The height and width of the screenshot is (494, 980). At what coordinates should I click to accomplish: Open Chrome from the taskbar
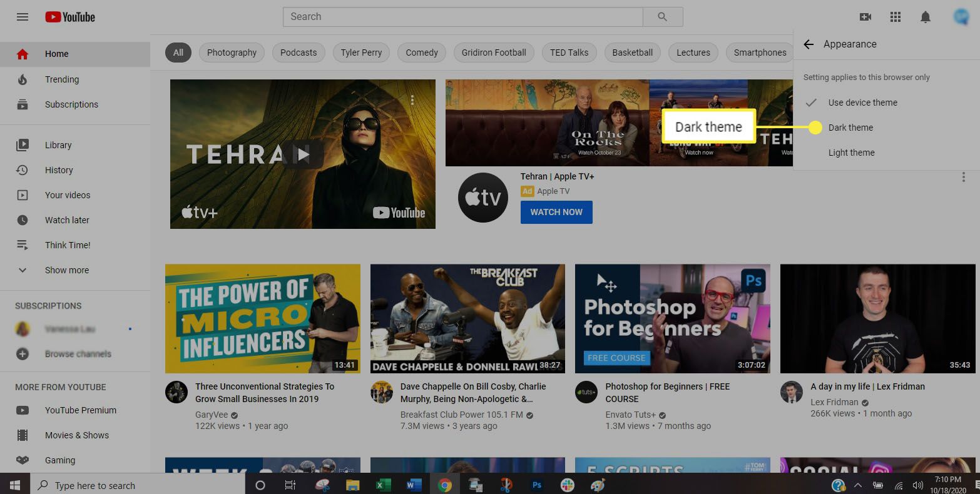point(445,485)
